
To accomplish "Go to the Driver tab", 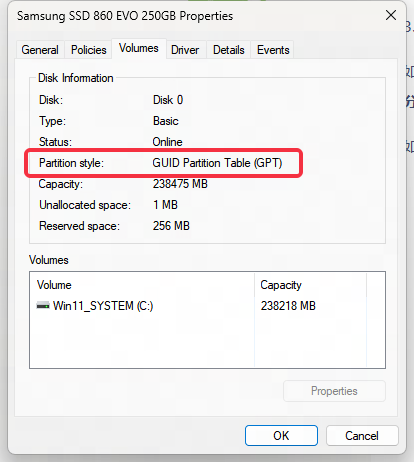I will [x=185, y=50].
